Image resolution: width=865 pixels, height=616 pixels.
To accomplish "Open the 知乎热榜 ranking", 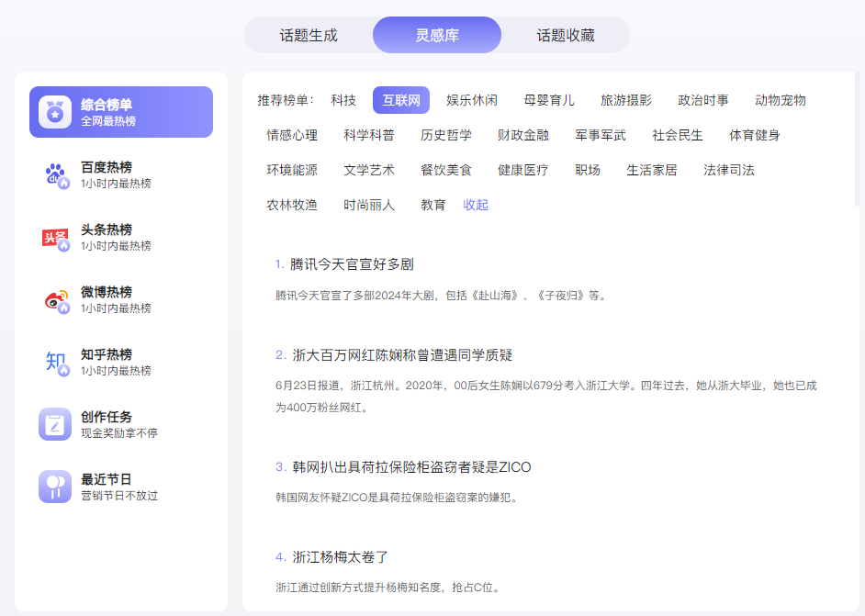I will click(x=121, y=363).
